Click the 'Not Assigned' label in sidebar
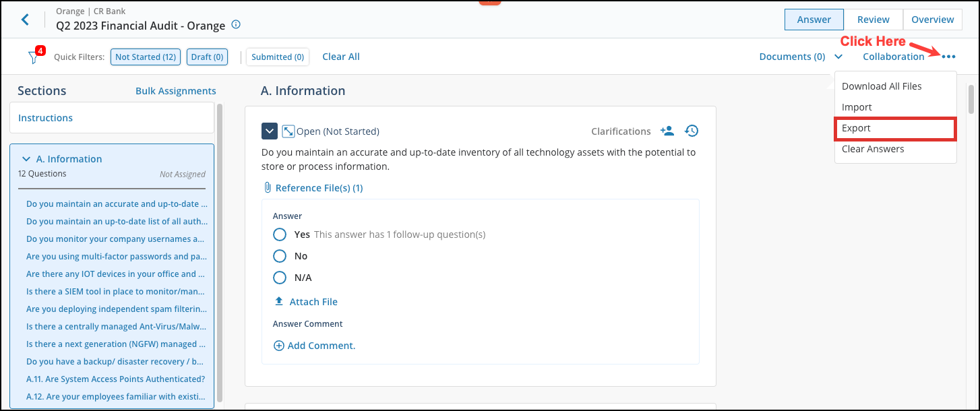 183,174
